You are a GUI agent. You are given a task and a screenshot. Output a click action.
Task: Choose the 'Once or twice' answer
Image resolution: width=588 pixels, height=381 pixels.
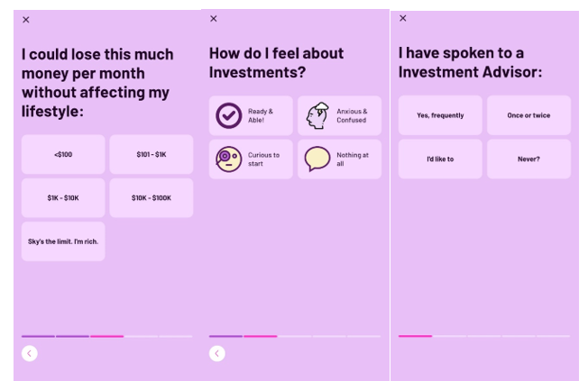tap(528, 115)
